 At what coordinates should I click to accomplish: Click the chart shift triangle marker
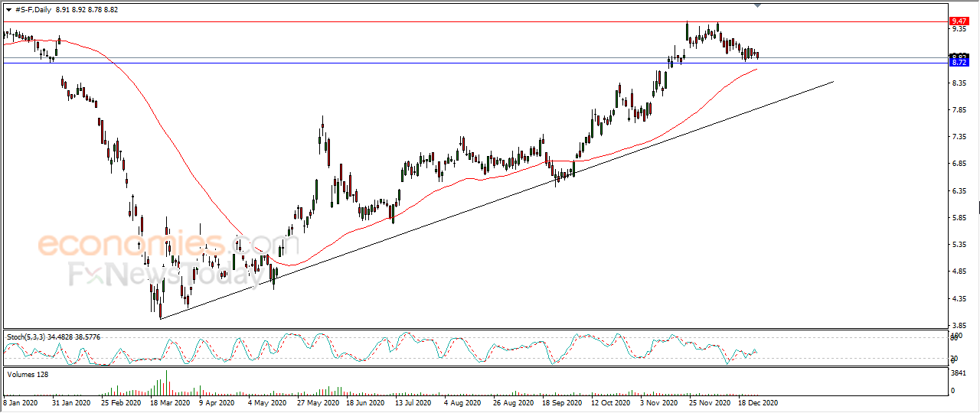(x=758, y=6)
